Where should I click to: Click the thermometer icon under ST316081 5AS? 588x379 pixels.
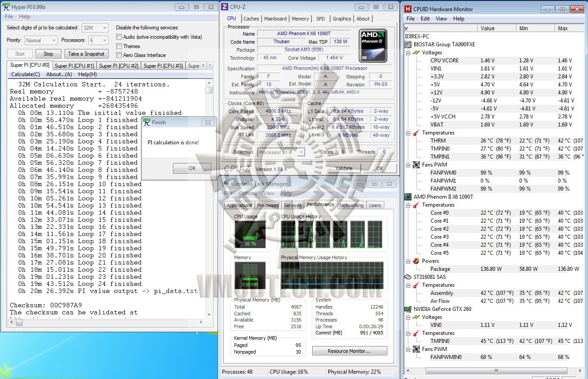pyautogui.click(x=416, y=285)
